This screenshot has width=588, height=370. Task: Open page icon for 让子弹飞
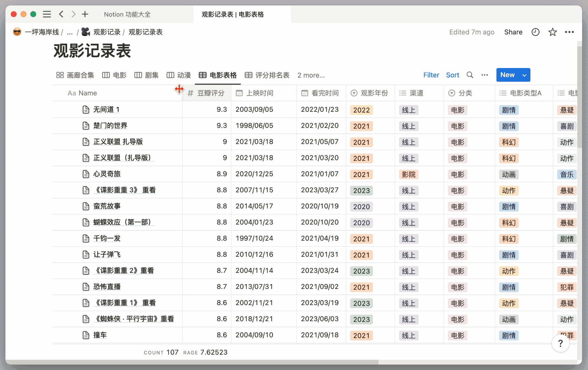coord(86,254)
